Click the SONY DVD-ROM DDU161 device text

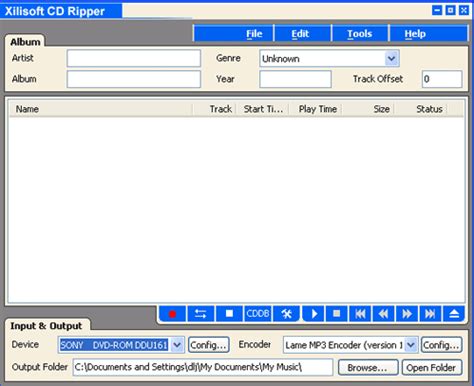114,345
